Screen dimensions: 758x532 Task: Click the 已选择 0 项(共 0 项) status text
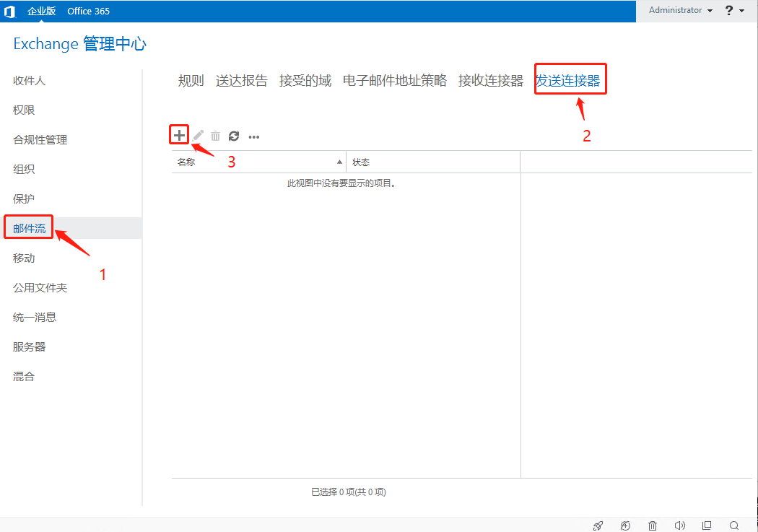pyautogui.click(x=349, y=492)
